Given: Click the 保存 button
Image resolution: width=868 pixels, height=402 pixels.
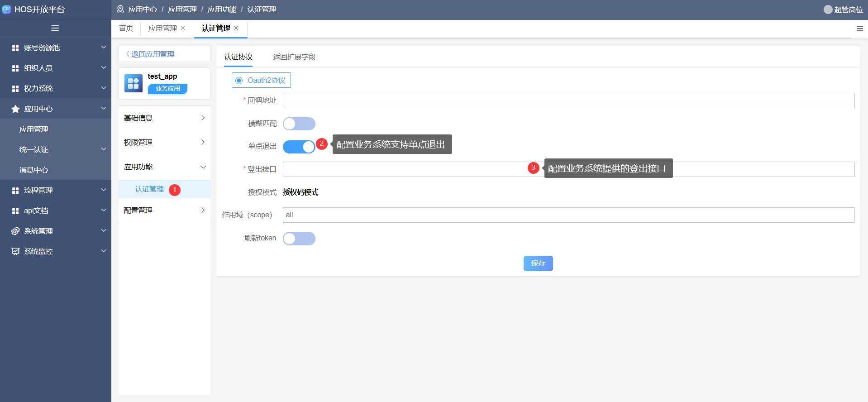Looking at the screenshot, I should [538, 263].
